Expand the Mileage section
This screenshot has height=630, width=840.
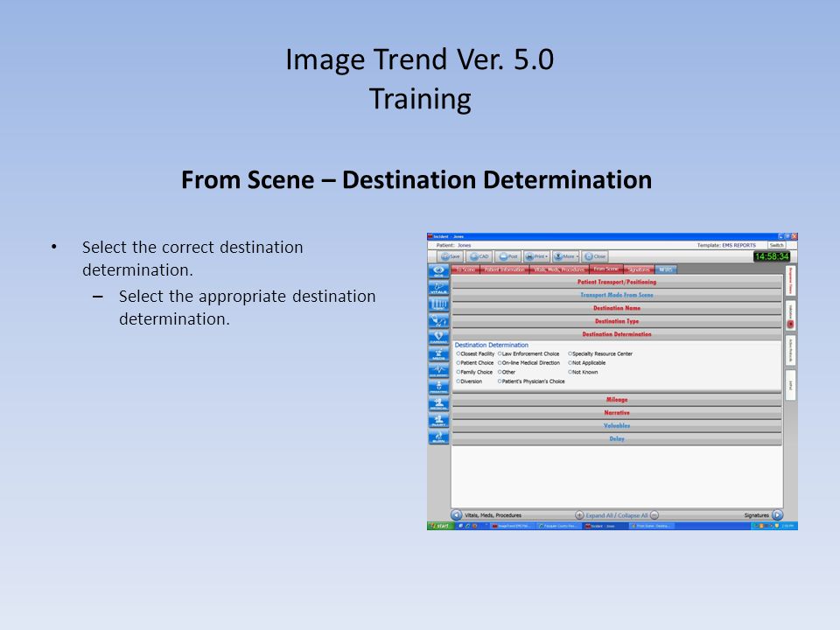pyautogui.click(x=617, y=400)
